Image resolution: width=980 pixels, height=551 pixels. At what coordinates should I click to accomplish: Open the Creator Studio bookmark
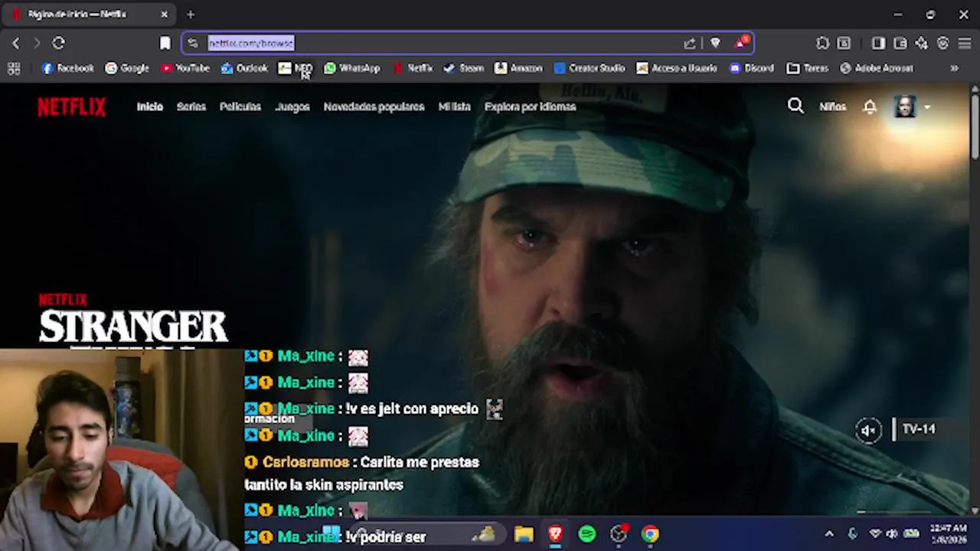click(x=590, y=69)
